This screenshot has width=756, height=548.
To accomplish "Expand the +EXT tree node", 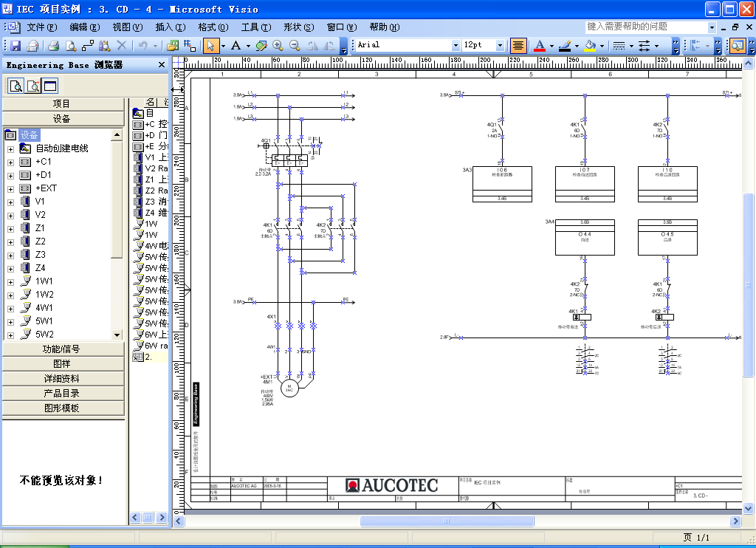I will [10, 189].
